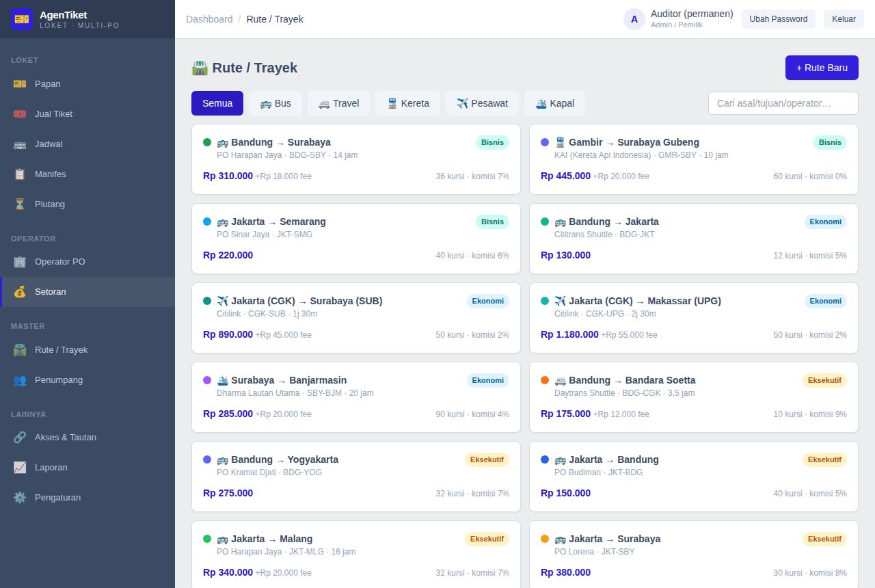The height and width of the screenshot is (588, 875).
Task: Click the ship icon on Surabaya → Banjarmasin card
Action: pos(223,380)
